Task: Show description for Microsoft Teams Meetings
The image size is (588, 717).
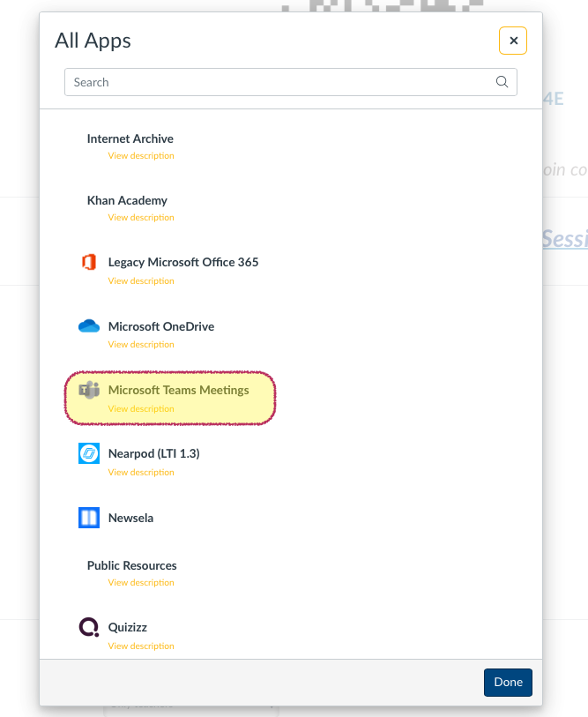Action: (x=141, y=409)
